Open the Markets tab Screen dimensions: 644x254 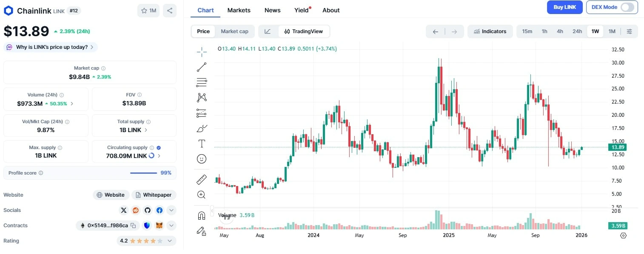click(239, 10)
